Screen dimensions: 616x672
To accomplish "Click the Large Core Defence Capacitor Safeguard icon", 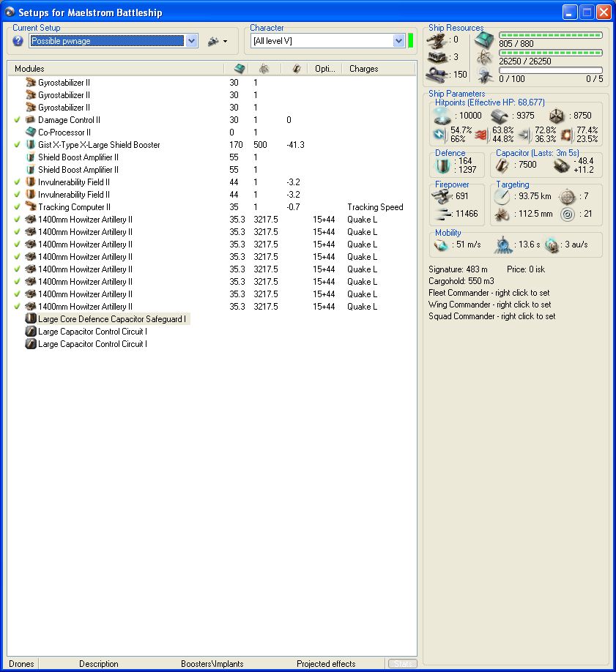I will pyautogui.click(x=31, y=318).
